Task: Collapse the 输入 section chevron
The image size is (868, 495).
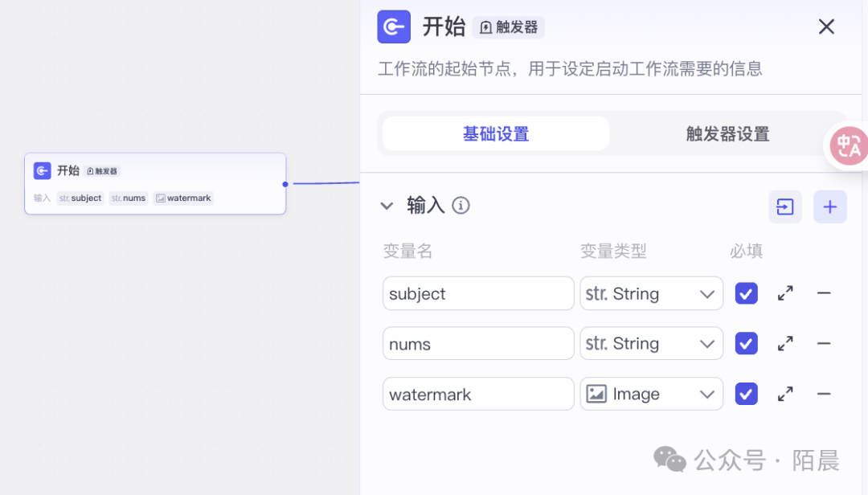Action: [387, 206]
